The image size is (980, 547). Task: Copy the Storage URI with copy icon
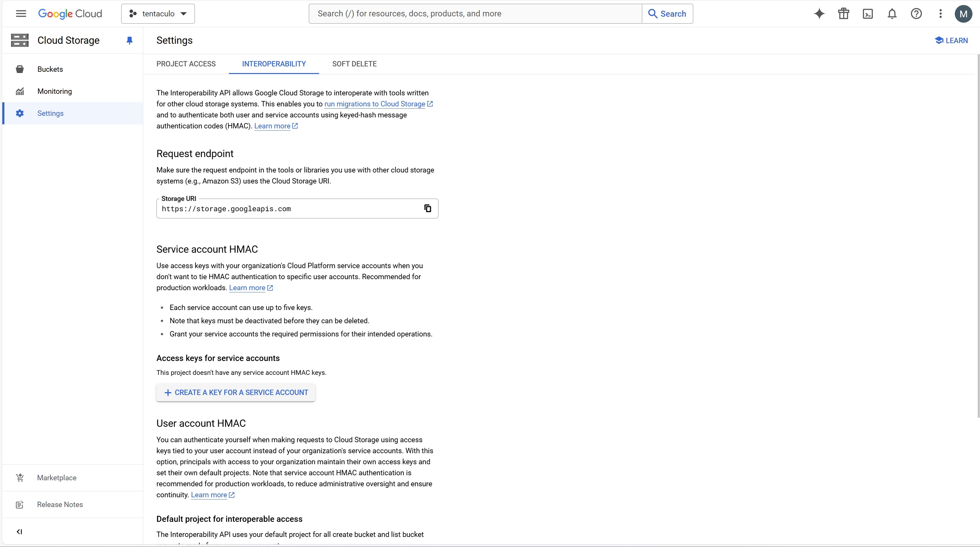click(x=428, y=208)
